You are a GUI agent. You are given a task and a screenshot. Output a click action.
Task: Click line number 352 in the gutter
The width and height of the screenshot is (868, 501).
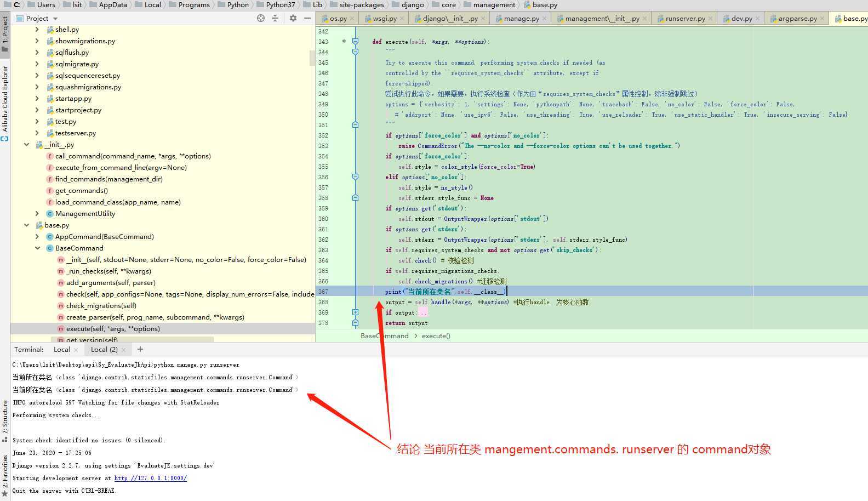pyautogui.click(x=323, y=135)
